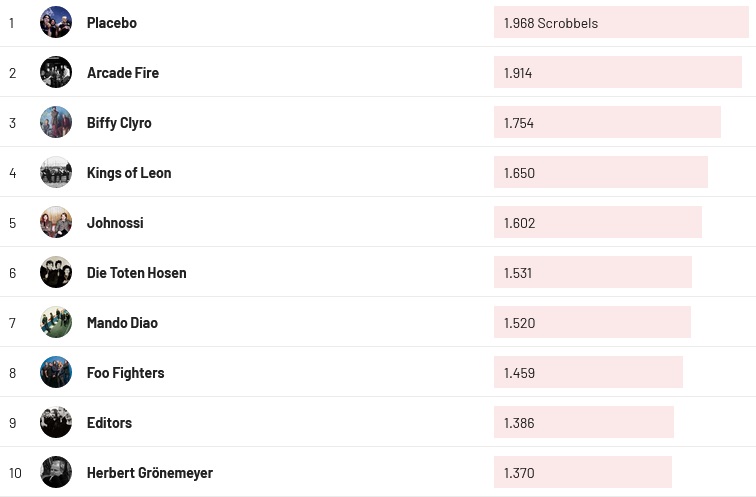Click Foo Fighters' 1.459 scrobble bar
Image resolution: width=756 pixels, height=497 pixels.
pyautogui.click(x=588, y=372)
